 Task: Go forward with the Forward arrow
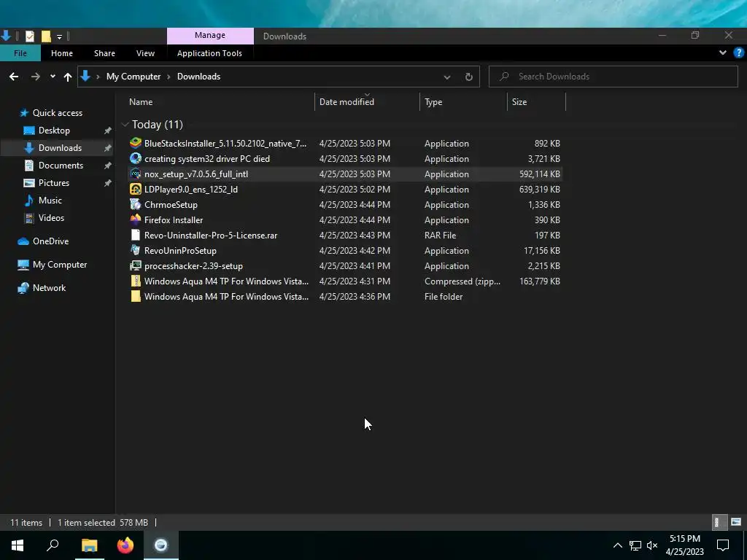[35, 76]
